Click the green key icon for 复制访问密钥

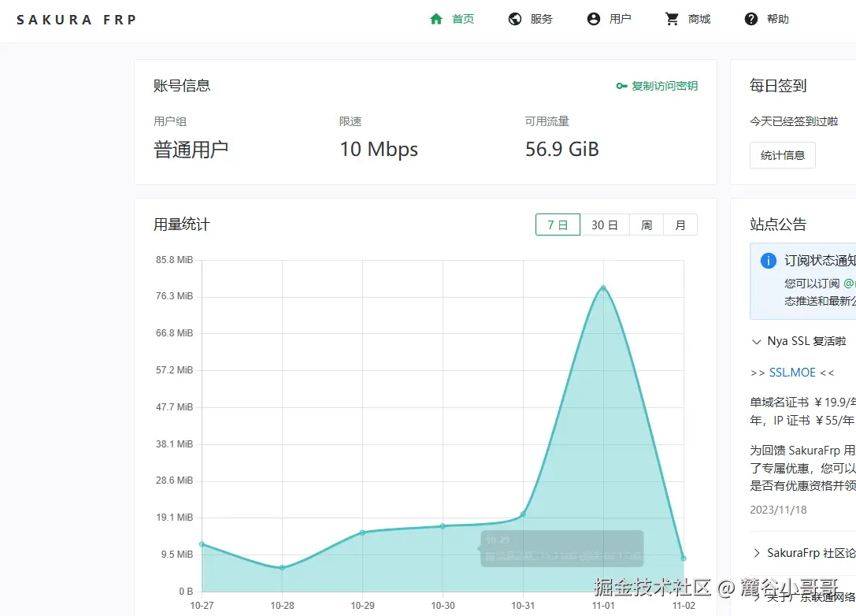click(x=621, y=87)
